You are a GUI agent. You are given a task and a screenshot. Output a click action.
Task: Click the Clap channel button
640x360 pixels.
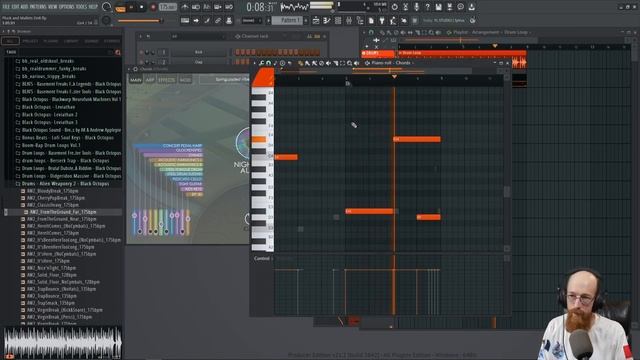pyautogui.click(x=199, y=62)
